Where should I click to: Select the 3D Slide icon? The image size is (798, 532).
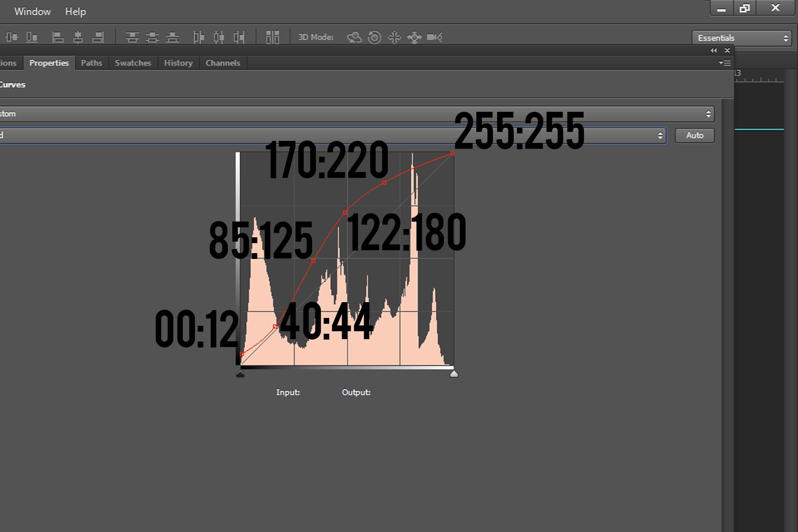(414, 37)
